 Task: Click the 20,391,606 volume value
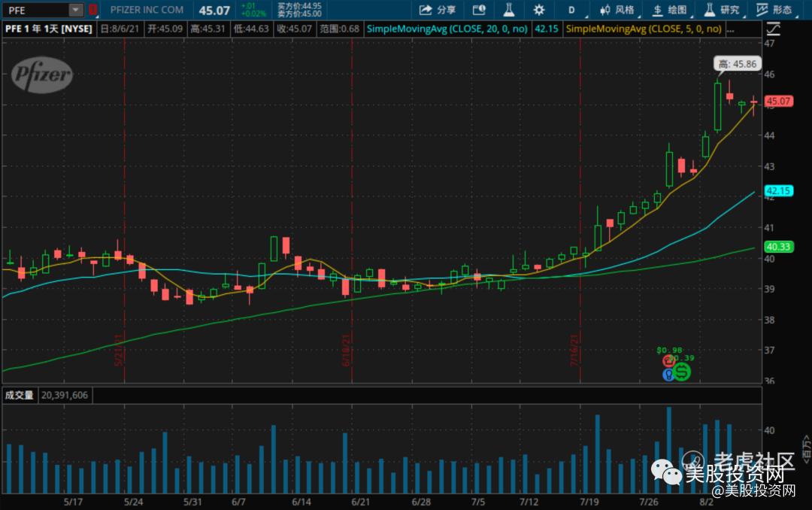point(65,396)
